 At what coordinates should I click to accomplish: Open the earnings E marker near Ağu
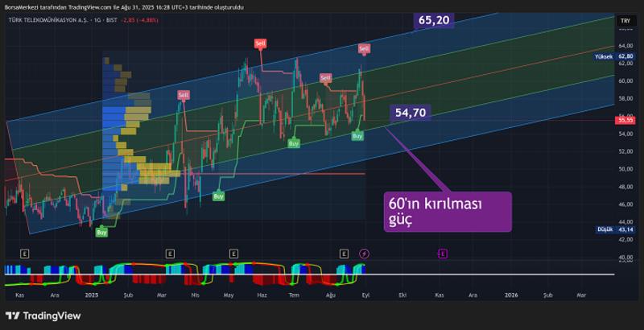pos(345,254)
